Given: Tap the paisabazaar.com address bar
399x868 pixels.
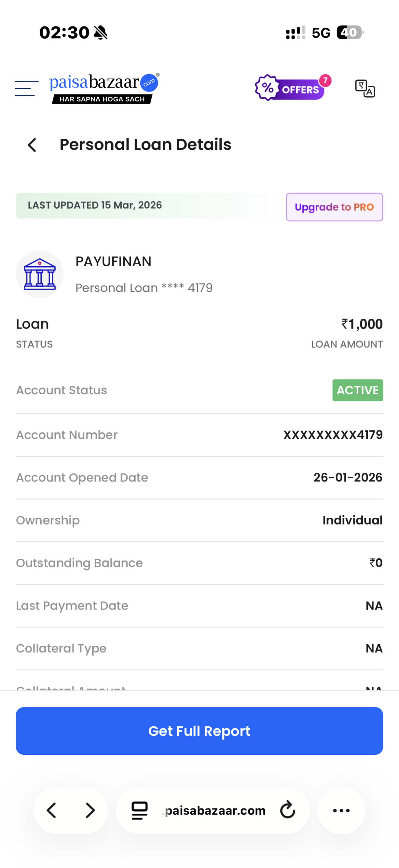Looking at the screenshot, I should [x=215, y=810].
